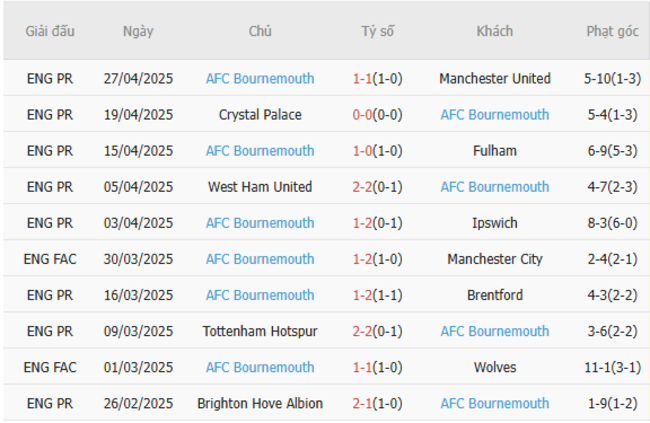Click the Giải đấu column header
This screenshot has height=423, width=650.
pos(50,31)
